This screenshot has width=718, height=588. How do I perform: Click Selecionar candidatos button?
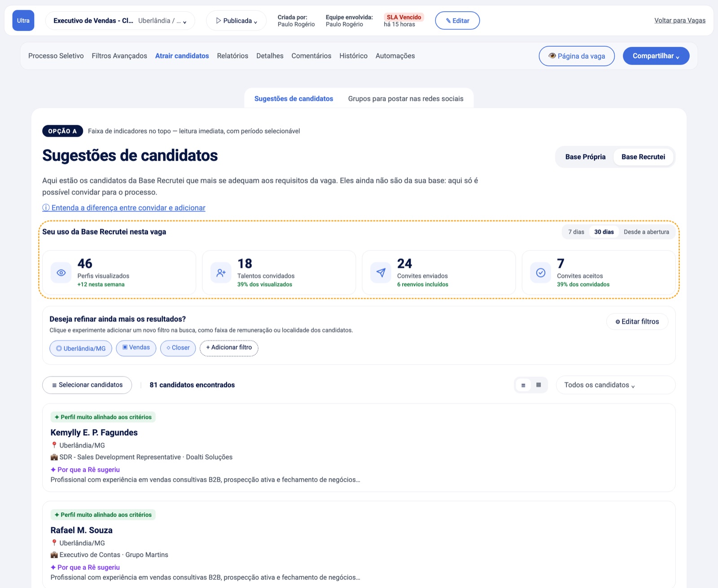click(x=87, y=385)
